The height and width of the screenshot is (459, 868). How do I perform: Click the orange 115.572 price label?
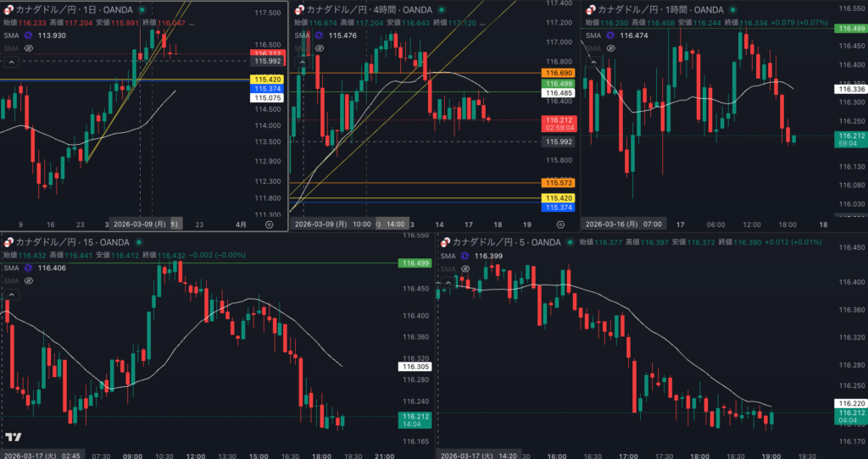558,182
